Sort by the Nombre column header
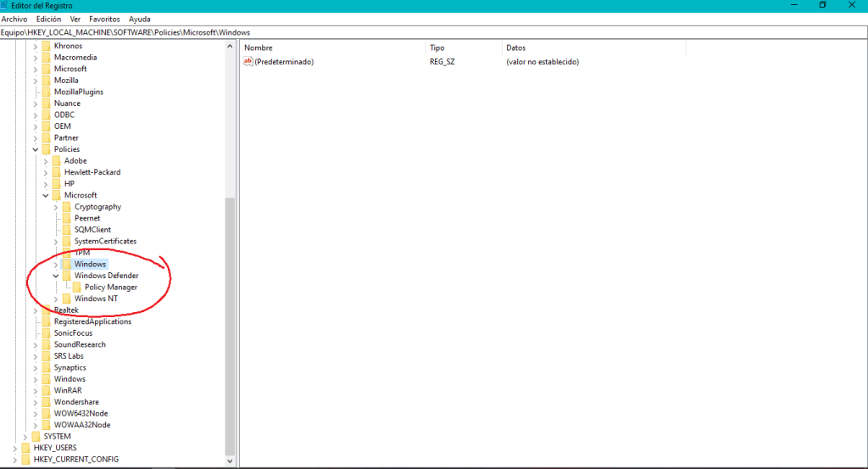868x469 pixels. [333, 48]
